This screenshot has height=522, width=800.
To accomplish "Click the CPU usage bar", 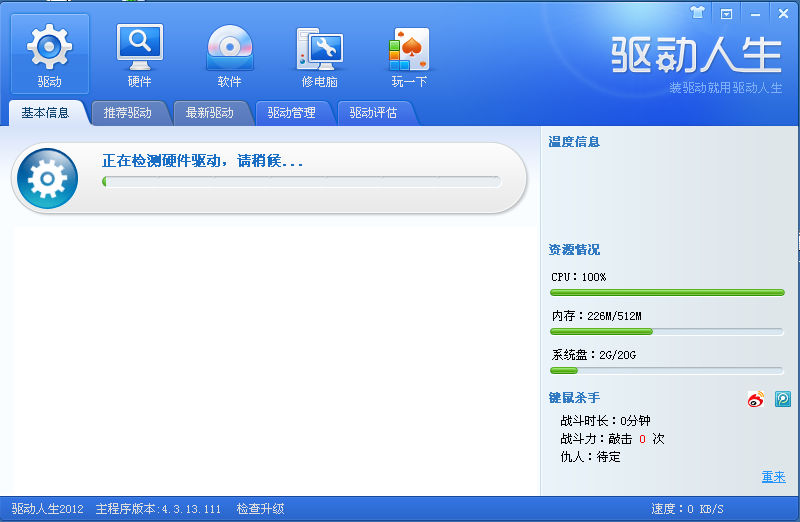I will tap(667, 292).
